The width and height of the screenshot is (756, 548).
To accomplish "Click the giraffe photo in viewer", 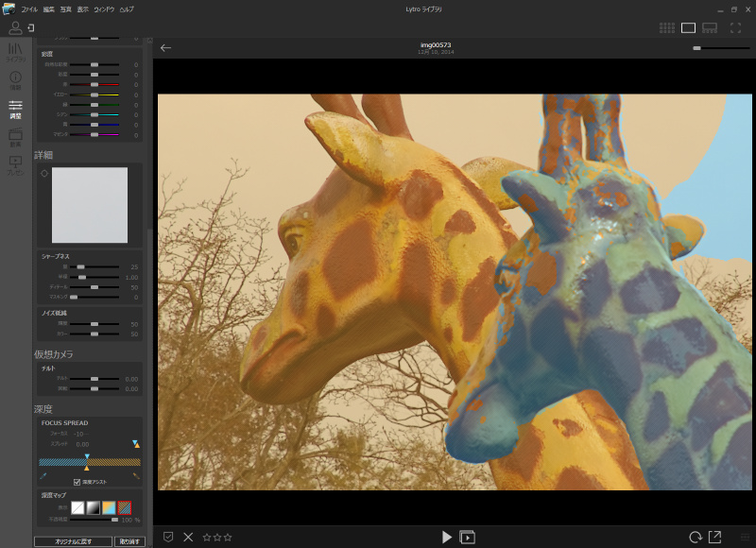I will pos(455,292).
